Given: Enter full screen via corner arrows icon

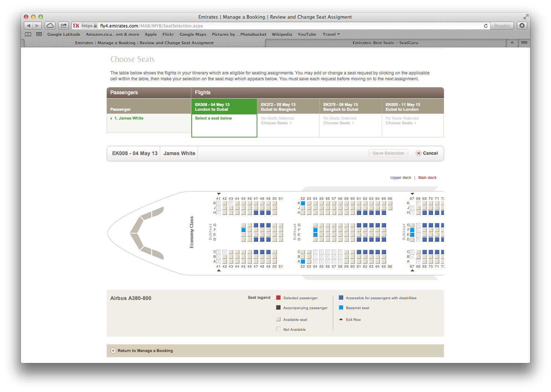Looking at the screenshot, I should [x=526, y=17].
